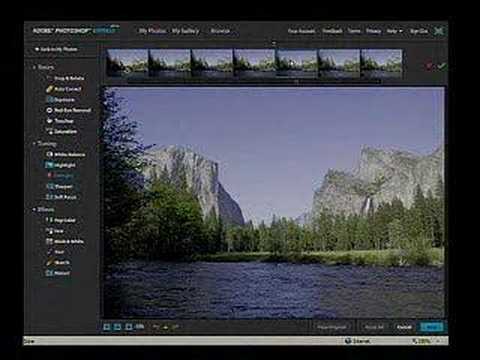
Task: Open the Distort effect icon
Action: coord(49,273)
